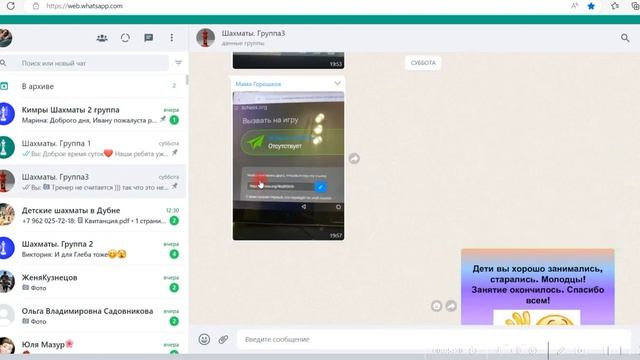
Task: Open the Детские шахматы в Дубне chat
Action: coord(93,215)
